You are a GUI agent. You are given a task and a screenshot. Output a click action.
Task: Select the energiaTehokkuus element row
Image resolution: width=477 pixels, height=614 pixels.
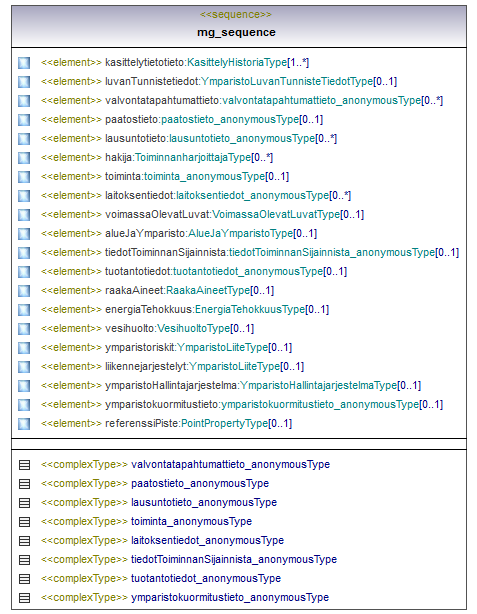185,309
